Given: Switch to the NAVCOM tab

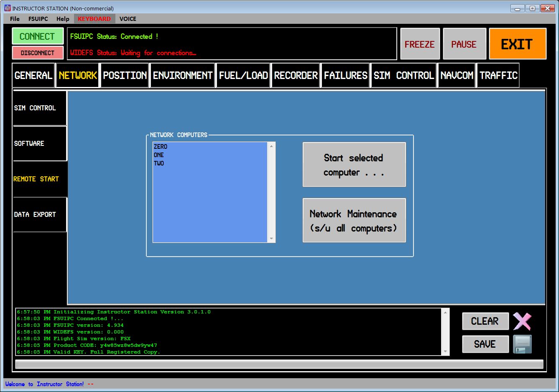Looking at the screenshot, I should pos(457,75).
